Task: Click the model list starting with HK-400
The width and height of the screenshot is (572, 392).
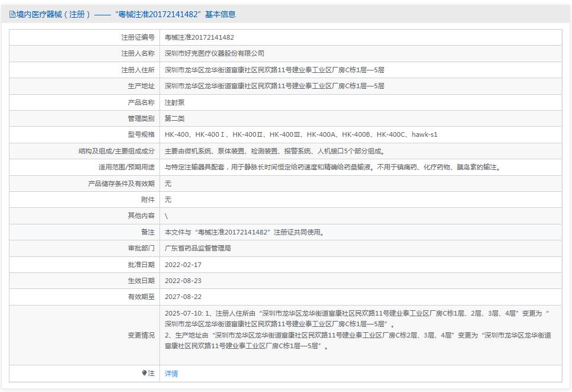Action: tap(301, 134)
